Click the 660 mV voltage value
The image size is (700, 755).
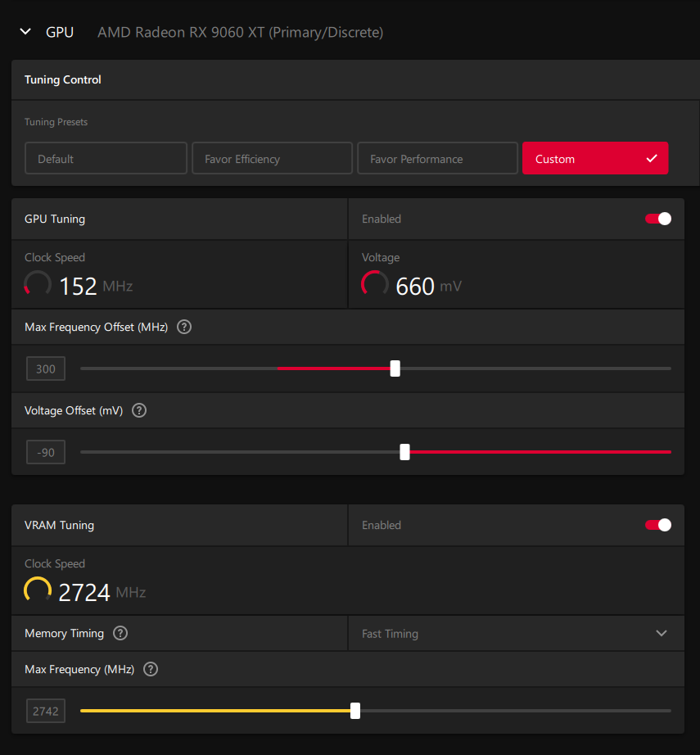click(x=428, y=286)
